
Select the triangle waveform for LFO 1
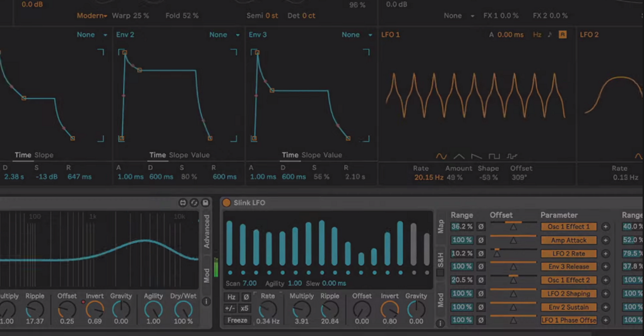pyautogui.click(x=459, y=157)
